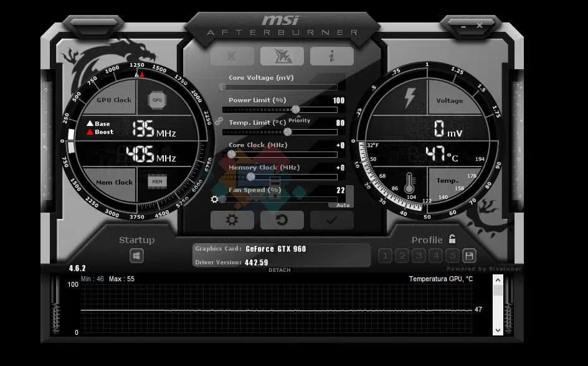Click the 135 MHz GPU clock readout
This screenshot has width=588, height=366.
click(x=154, y=129)
